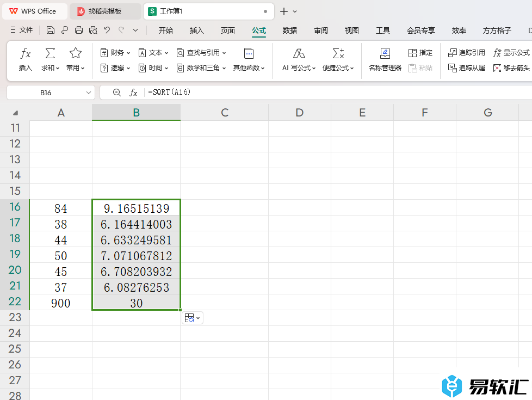Open the 方方格子 ribbon tab

click(x=497, y=30)
